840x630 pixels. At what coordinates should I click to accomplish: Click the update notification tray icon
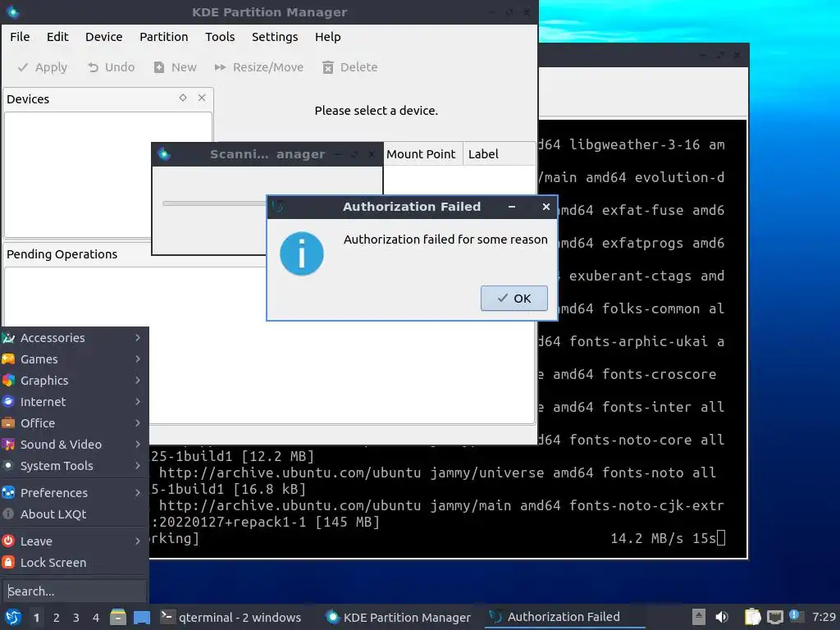[x=796, y=616]
